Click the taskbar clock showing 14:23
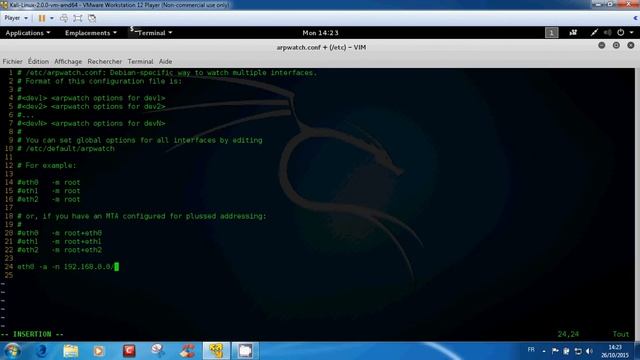Viewport: 640px width, 360px height. click(615, 351)
